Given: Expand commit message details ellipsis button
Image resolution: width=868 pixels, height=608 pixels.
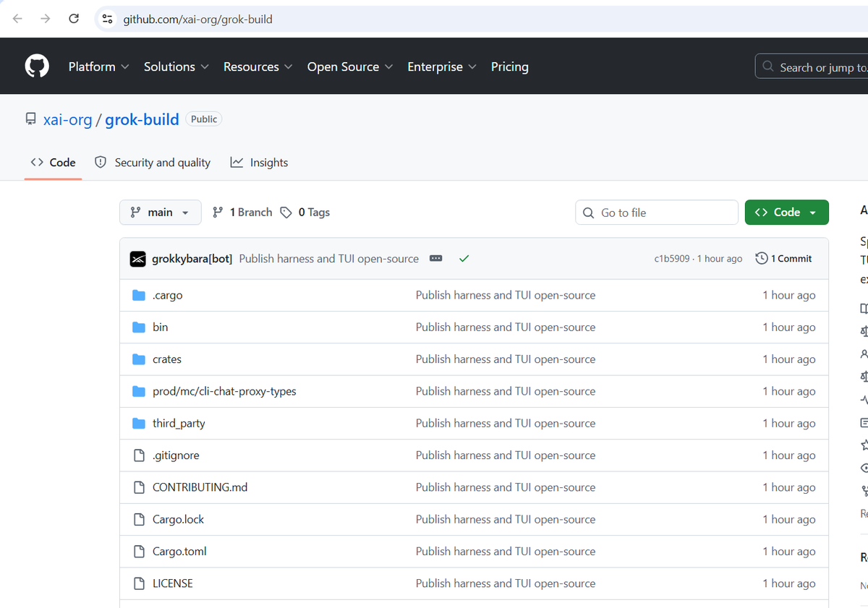Looking at the screenshot, I should [x=435, y=259].
